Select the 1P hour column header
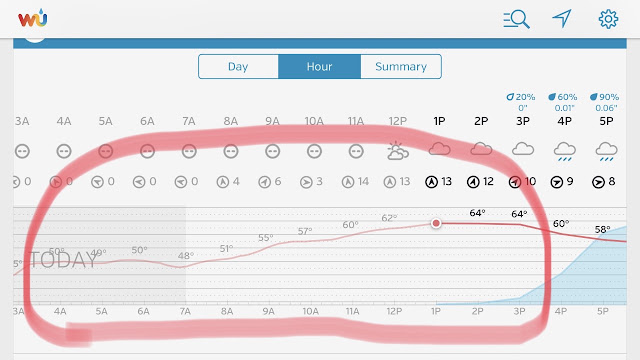640x360 pixels. pyautogui.click(x=439, y=121)
